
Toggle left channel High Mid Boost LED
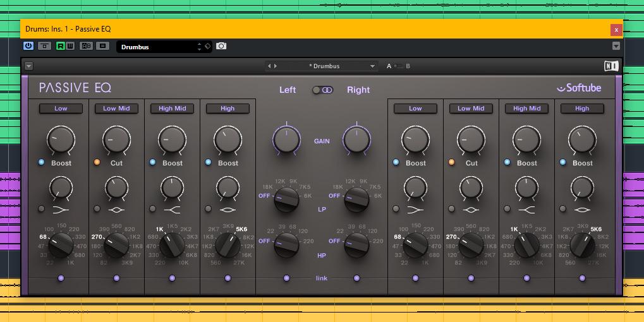153,162
